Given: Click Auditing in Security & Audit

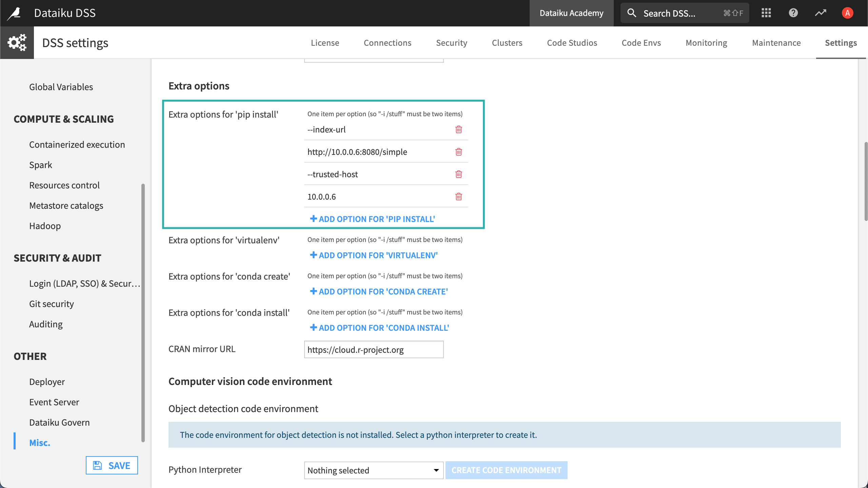Looking at the screenshot, I should pos(46,324).
